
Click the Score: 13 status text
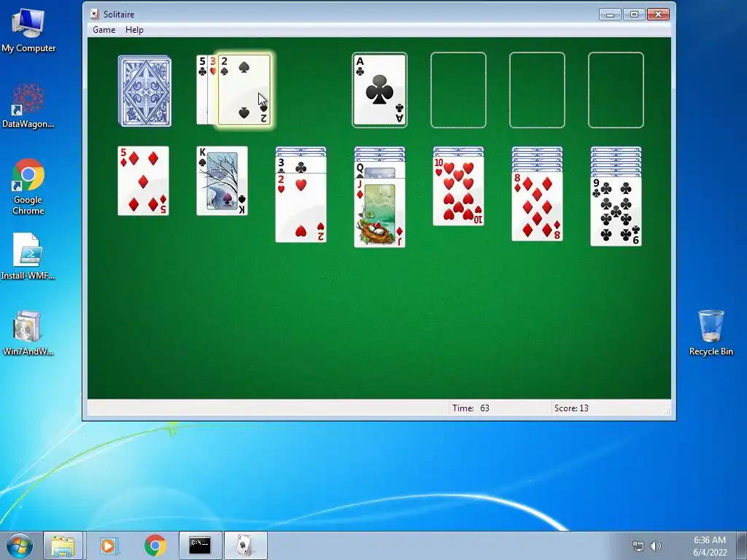571,408
